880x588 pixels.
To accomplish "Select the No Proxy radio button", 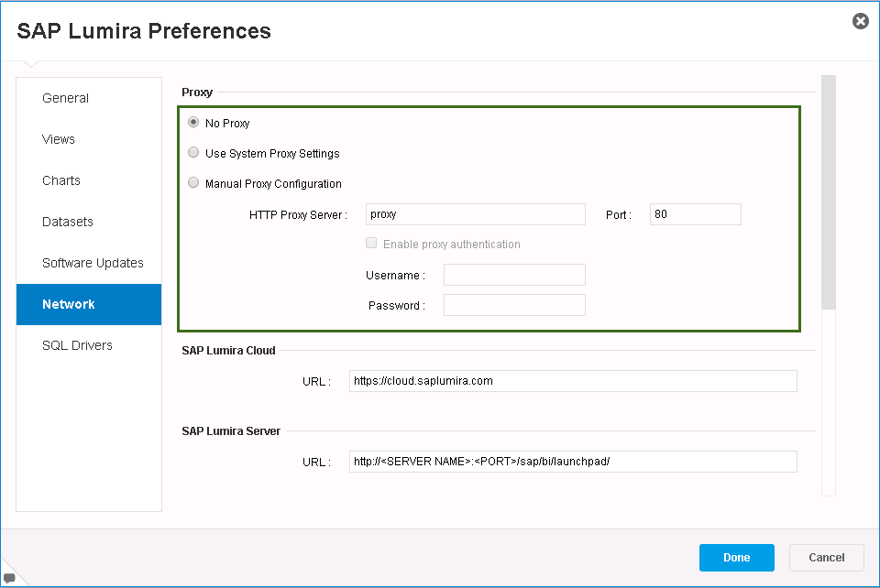I will (193, 122).
